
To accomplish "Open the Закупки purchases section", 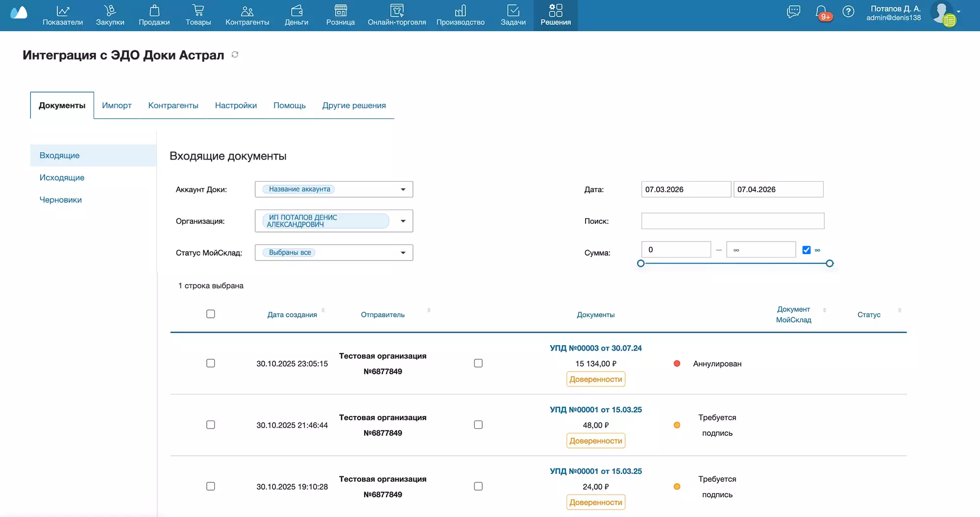I will (x=110, y=15).
